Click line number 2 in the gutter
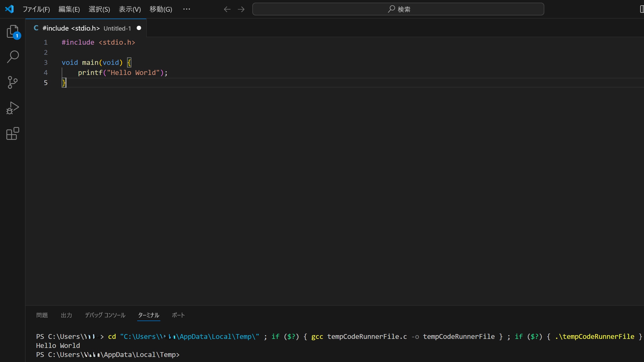 (46, 52)
